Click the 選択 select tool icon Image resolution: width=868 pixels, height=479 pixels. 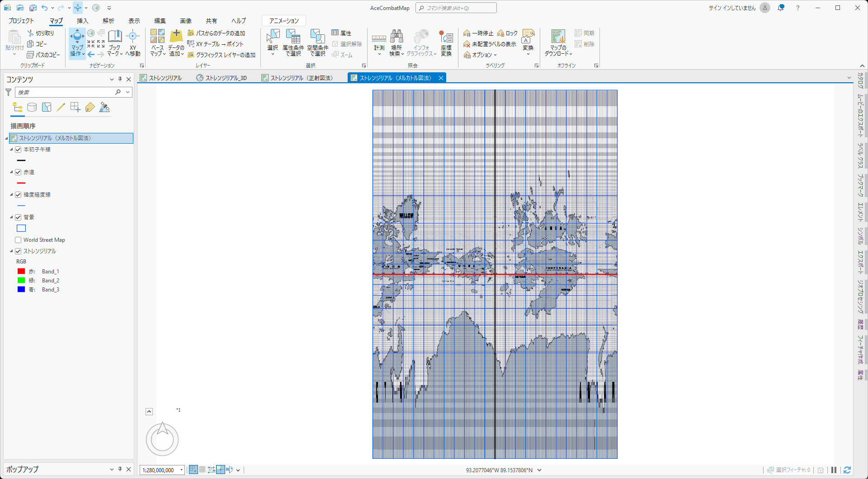pyautogui.click(x=273, y=37)
